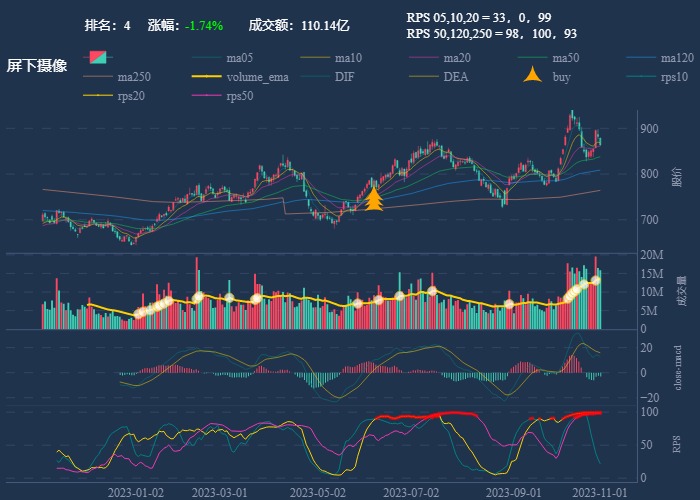Click the 900 price axis label
Screen dimensions: 700x500
[x=649, y=129]
